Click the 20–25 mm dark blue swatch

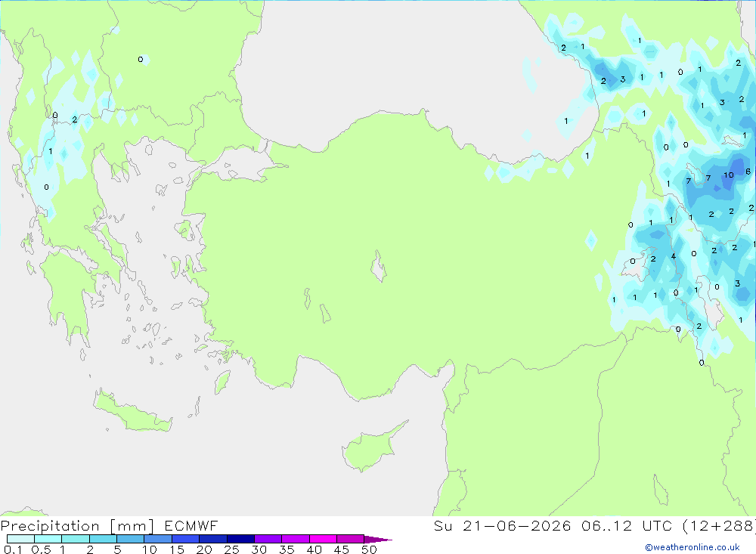click(213, 539)
